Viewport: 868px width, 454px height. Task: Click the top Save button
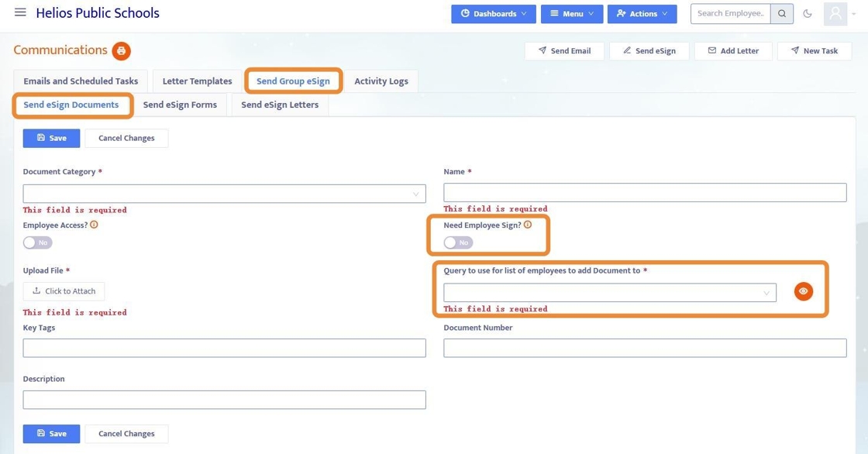pos(51,138)
